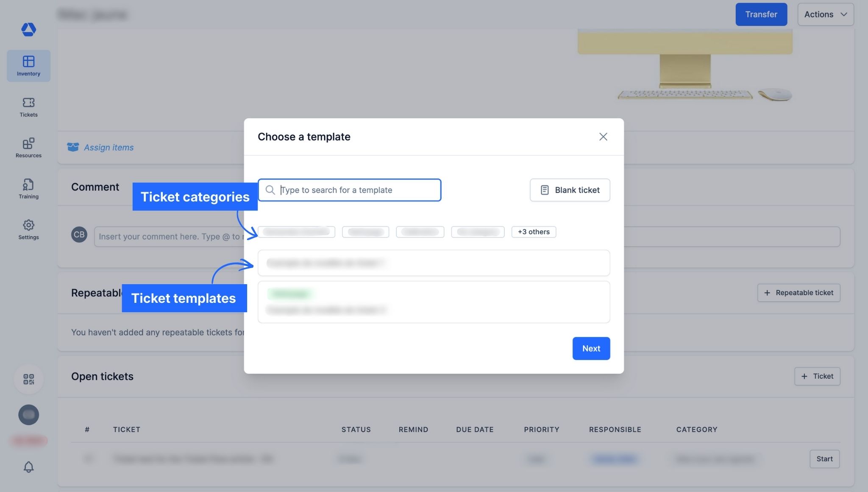
Task: Open Training section in sidebar
Action: (x=28, y=189)
